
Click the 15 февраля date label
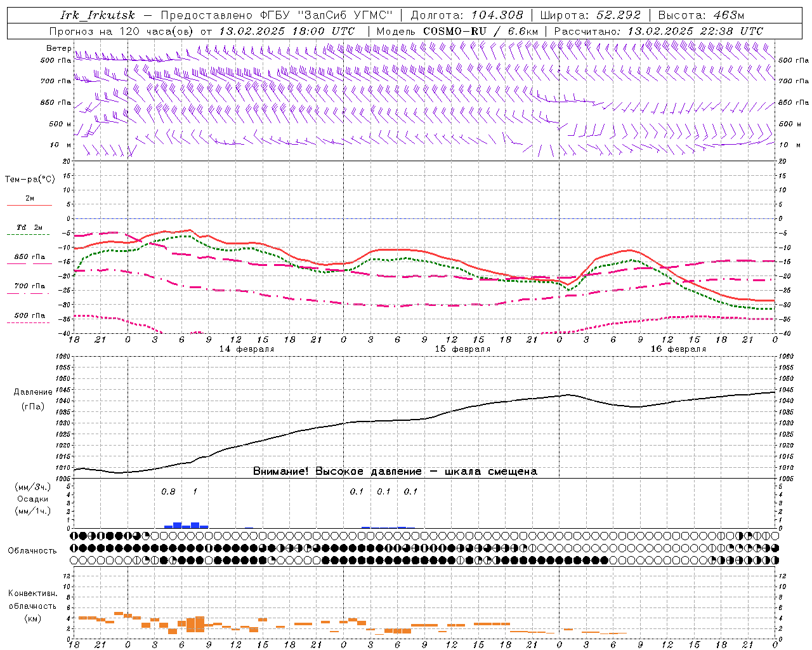pyautogui.click(x=462, y=349)
